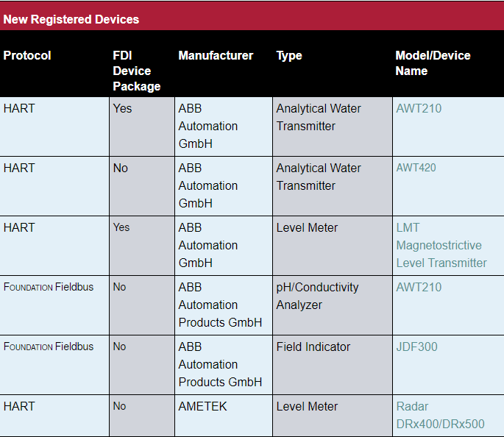This screenshot has height=437, width=504.
Task: Select the Manufacturer column header
Action: pos(216,56)
